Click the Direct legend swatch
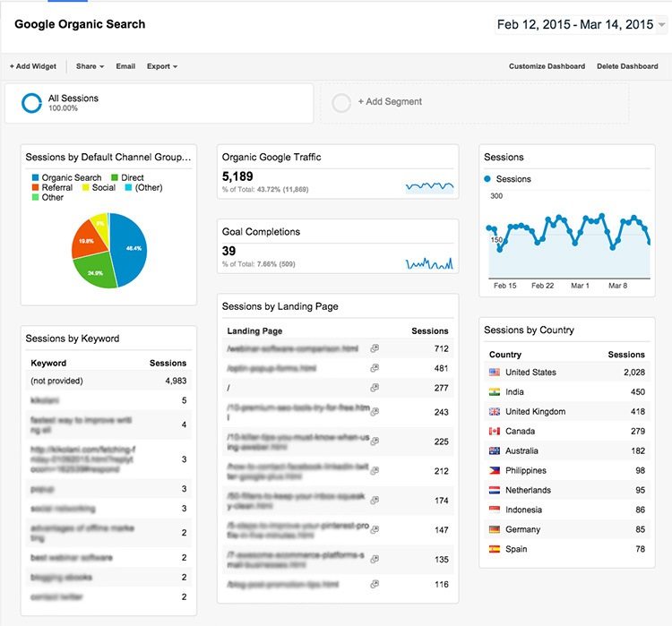Image resolution: width=672 pixels, height=626 pixels. click(115, 177)
